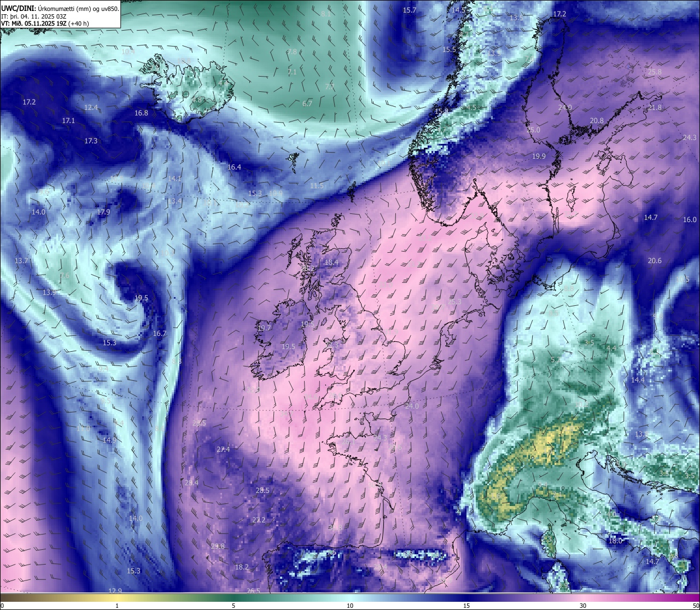Image resolution: width=700 pixels, height=610 pixels.
Task: Click the value 25.8 in the northeast
Action: click(655, 72)
